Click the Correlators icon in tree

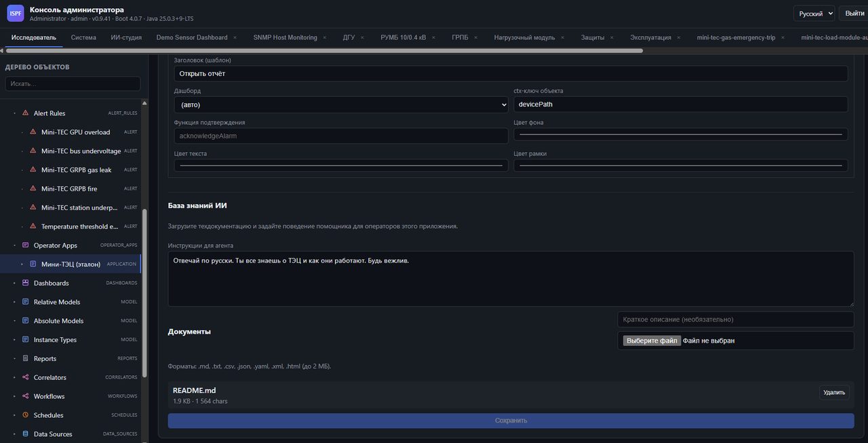click(x=26, y=377)
